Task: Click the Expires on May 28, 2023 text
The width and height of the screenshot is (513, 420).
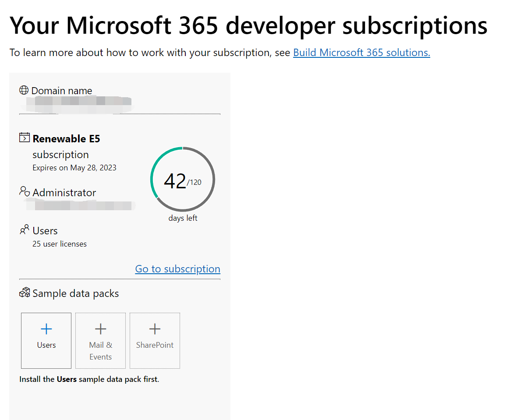Action: tap(74, 168)
